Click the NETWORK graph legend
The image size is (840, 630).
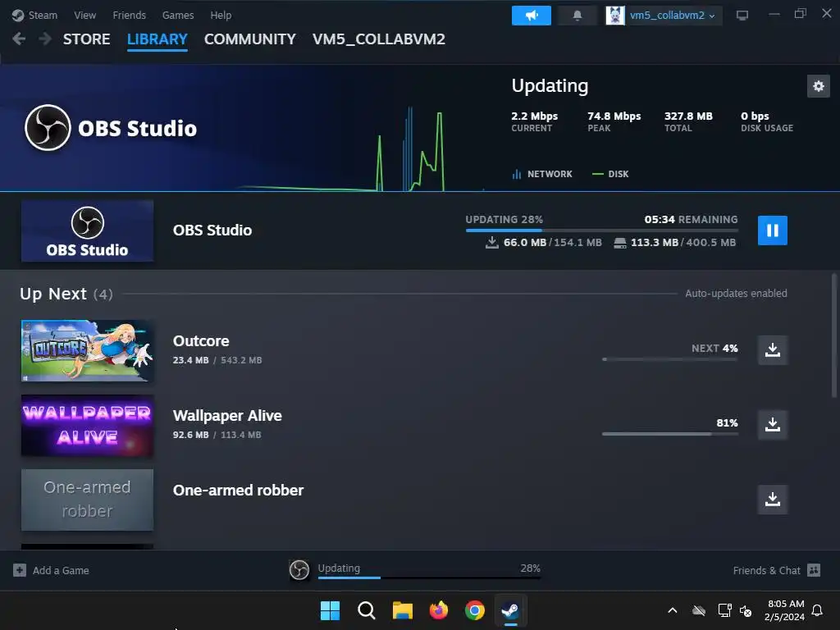pyautogui.click(x=542, y=174)
